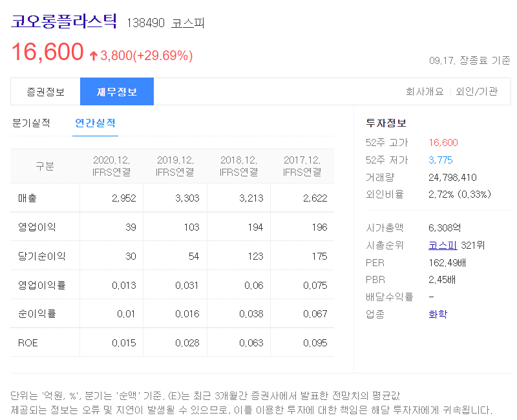The image size is (517, 420).
Task: Click the 2017.12. column header
Action: click(302, 166)
